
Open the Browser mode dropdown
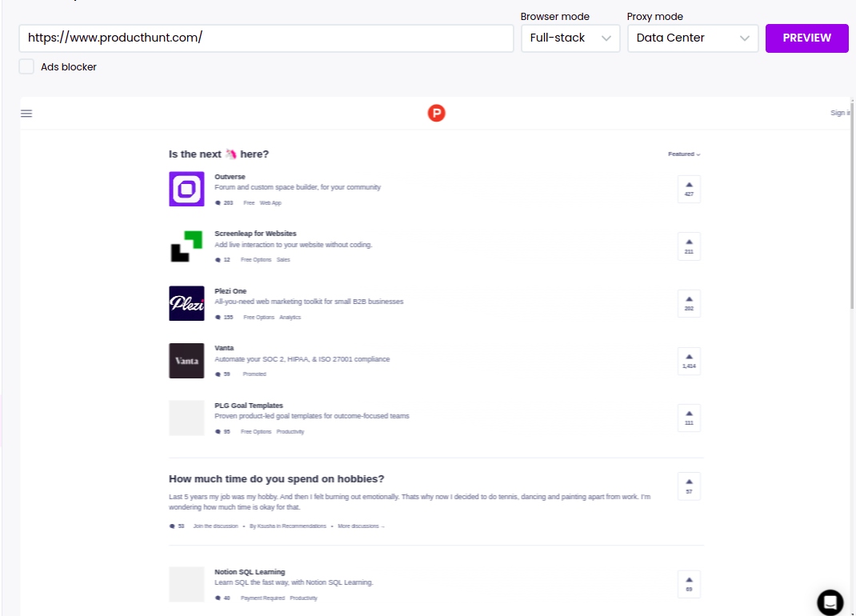pos(570,38)
